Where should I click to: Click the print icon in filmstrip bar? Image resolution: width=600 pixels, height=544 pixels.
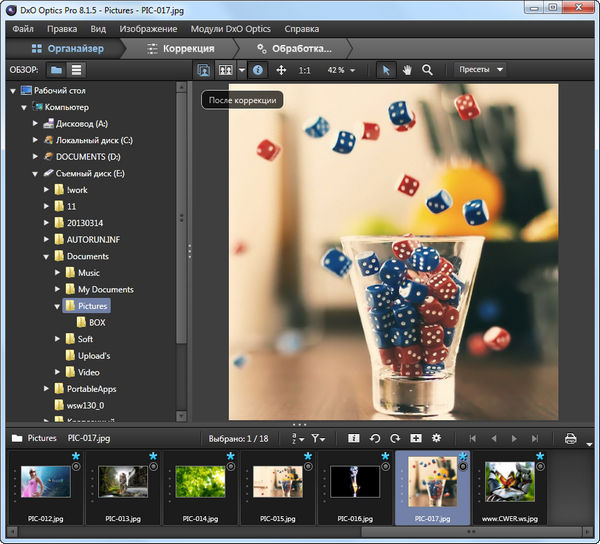coord(571,438)
